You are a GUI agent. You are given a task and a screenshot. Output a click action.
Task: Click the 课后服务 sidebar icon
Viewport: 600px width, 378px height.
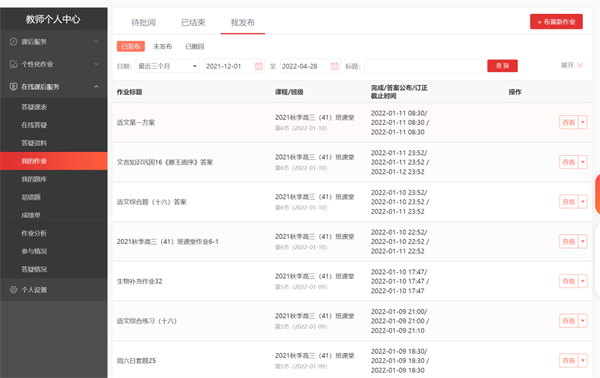point(13,42)
